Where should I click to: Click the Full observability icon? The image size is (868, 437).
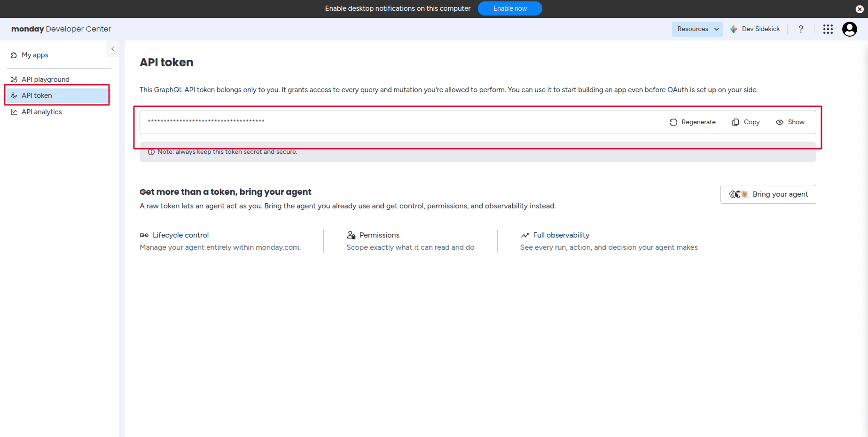[525, 235]
